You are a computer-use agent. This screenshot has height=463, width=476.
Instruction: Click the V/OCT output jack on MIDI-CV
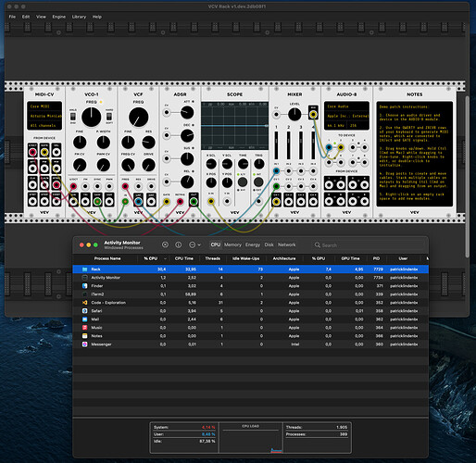pos(32,152)
